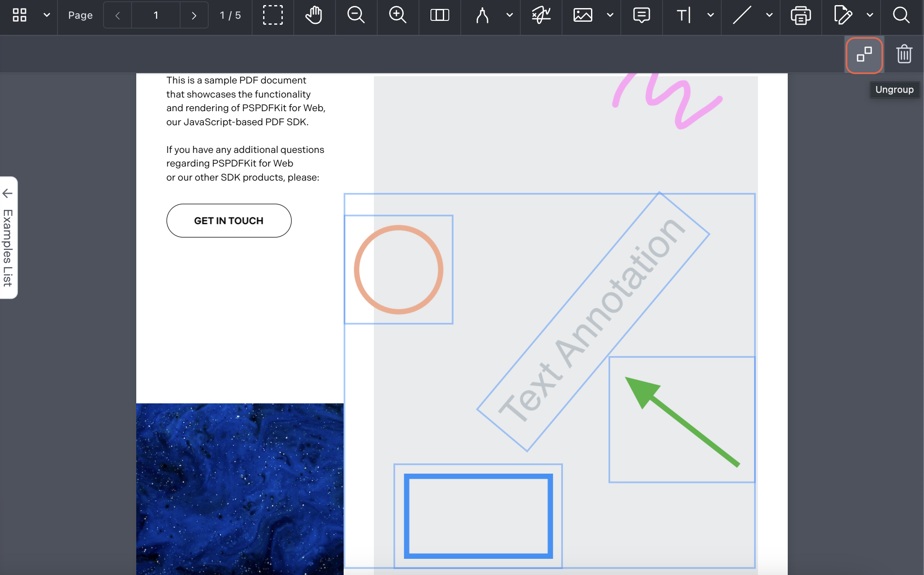
Task: Expand the ink tool options dropdown
Action: pos(509,16)
